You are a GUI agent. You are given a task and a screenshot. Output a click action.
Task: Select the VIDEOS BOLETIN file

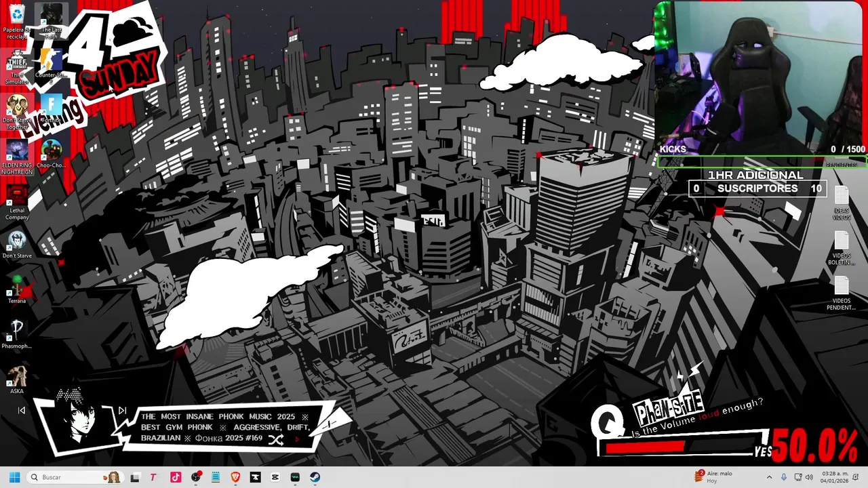[x=842, y=248]
